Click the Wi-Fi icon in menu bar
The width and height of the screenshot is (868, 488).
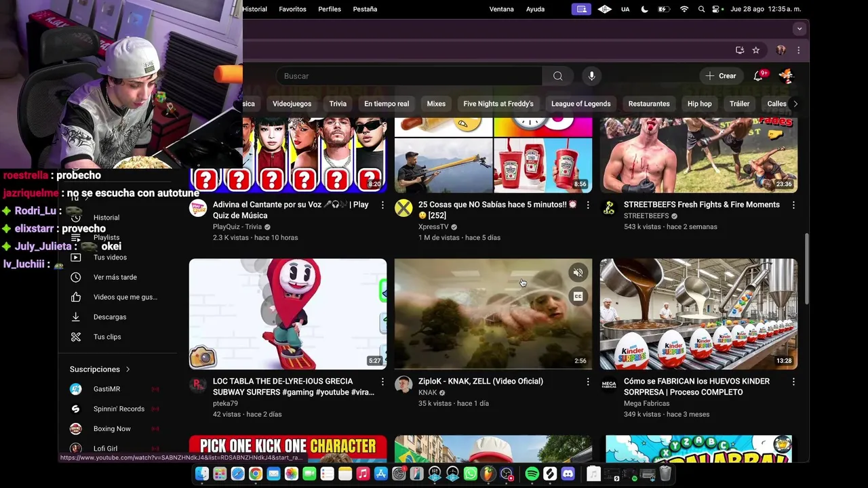[684, 9]
